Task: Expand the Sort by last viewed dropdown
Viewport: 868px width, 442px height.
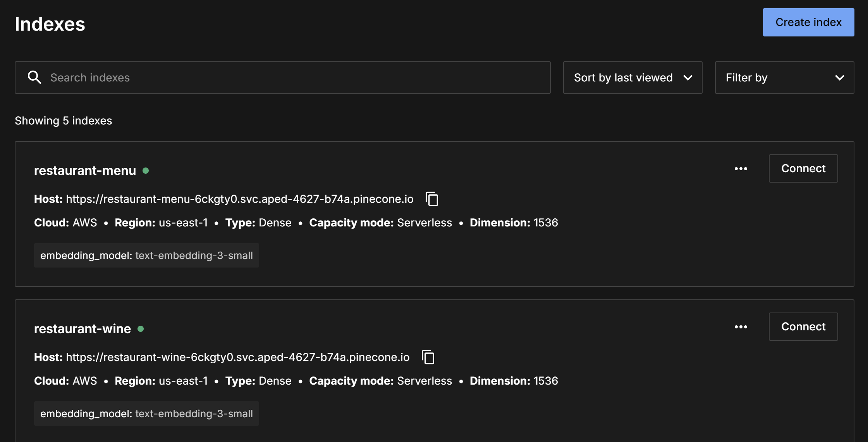Action: point(632,78)
